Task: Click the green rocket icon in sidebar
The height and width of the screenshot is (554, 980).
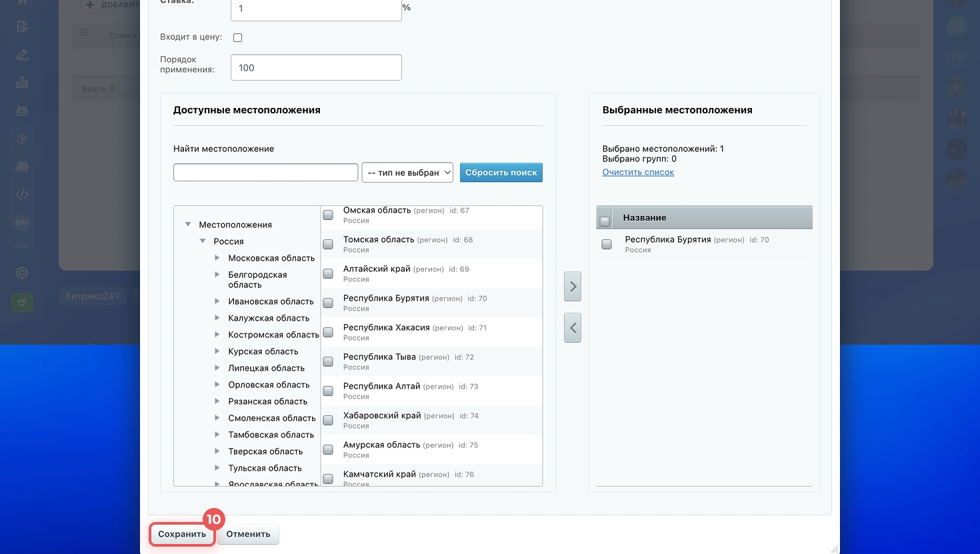Action: point(22,303)
